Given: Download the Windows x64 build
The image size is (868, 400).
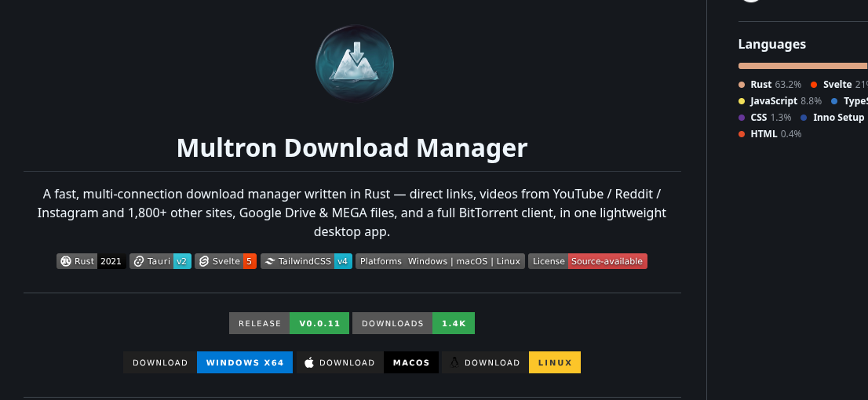Looking at the screenshot, I should click(208, 362).
